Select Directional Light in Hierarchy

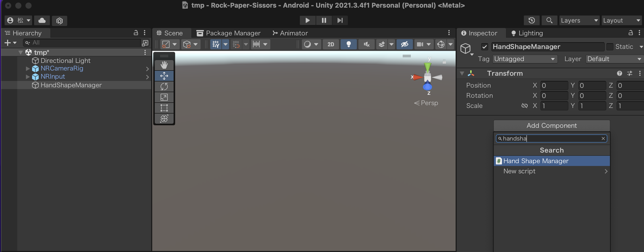click(x=65, y=61)
